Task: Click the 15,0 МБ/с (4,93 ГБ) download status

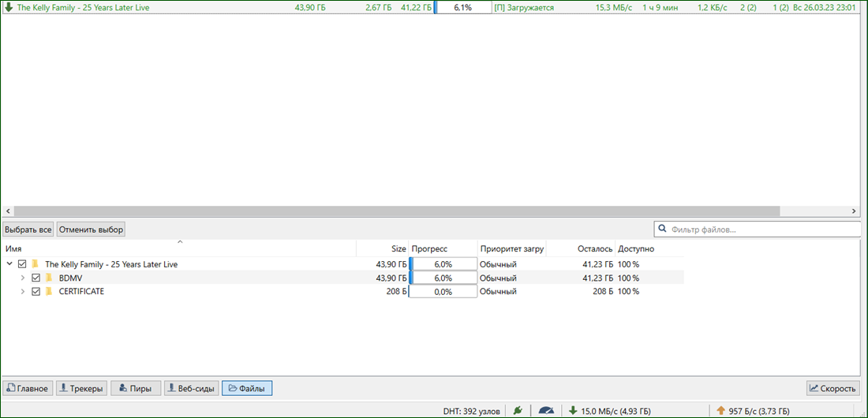Action: point(615,412)
